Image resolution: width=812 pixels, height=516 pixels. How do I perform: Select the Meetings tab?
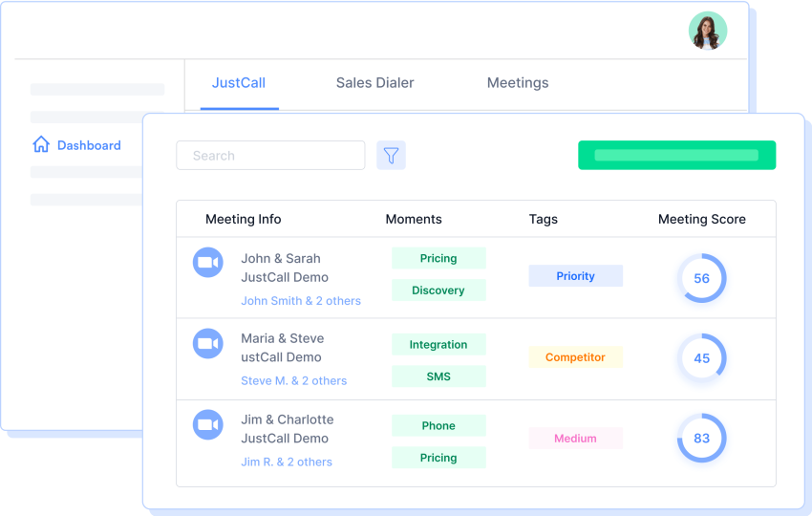(518, 83)
